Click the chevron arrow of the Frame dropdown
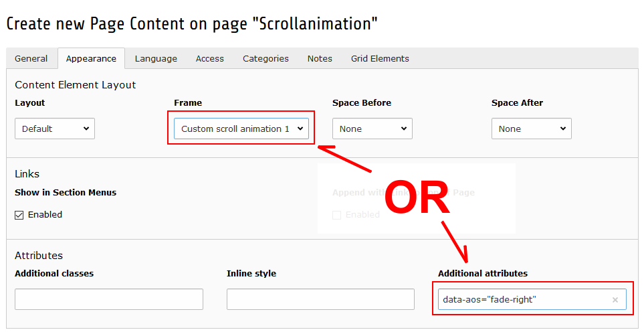This screenshot has height=332, width=644. tap(300, 129)
